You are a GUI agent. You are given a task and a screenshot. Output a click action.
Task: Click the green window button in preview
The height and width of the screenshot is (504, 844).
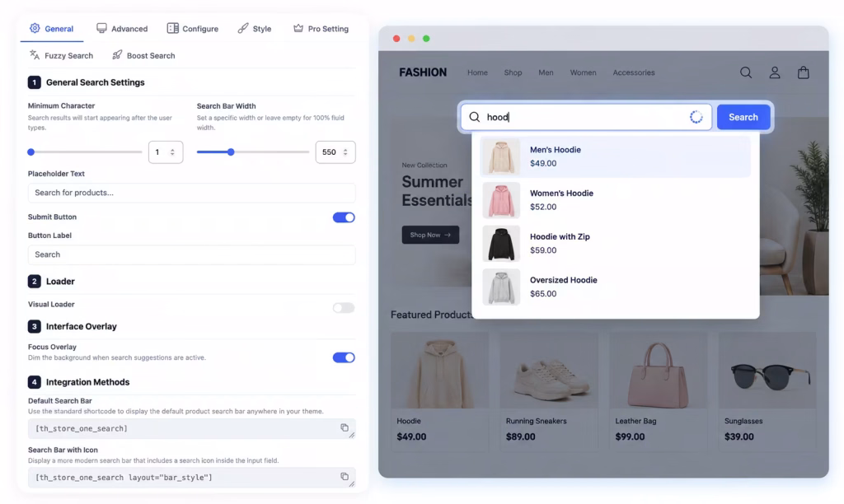coord(426,39)
